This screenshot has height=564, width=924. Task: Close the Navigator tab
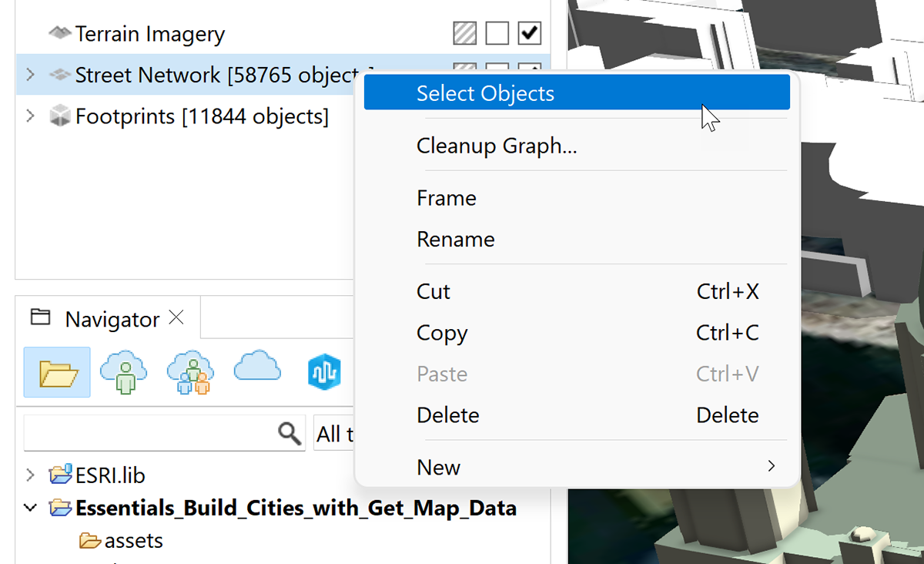pyautogui.click(x=176, y=317)
